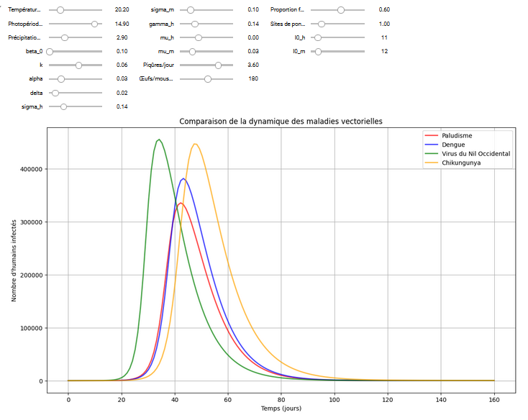Viewport: 528px width, 420px height.
Task: Click the alpha slider handle
Action: pyautogui.click(x=61, y=78)
